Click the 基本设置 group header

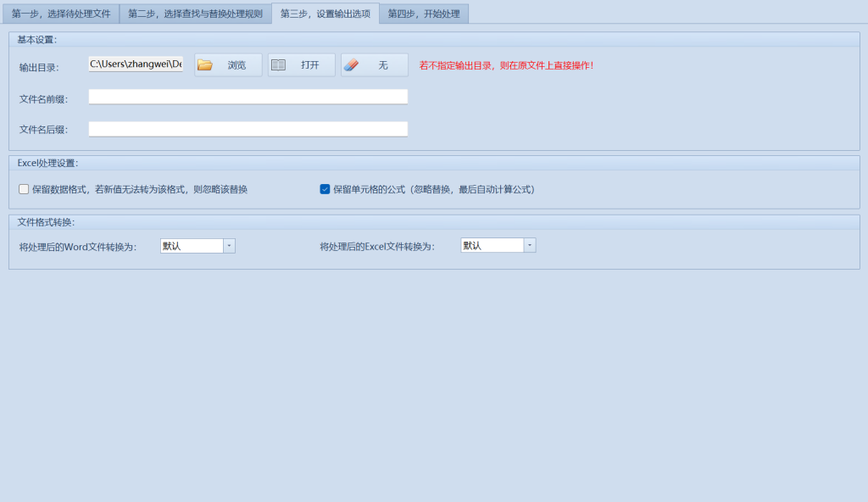37,39
